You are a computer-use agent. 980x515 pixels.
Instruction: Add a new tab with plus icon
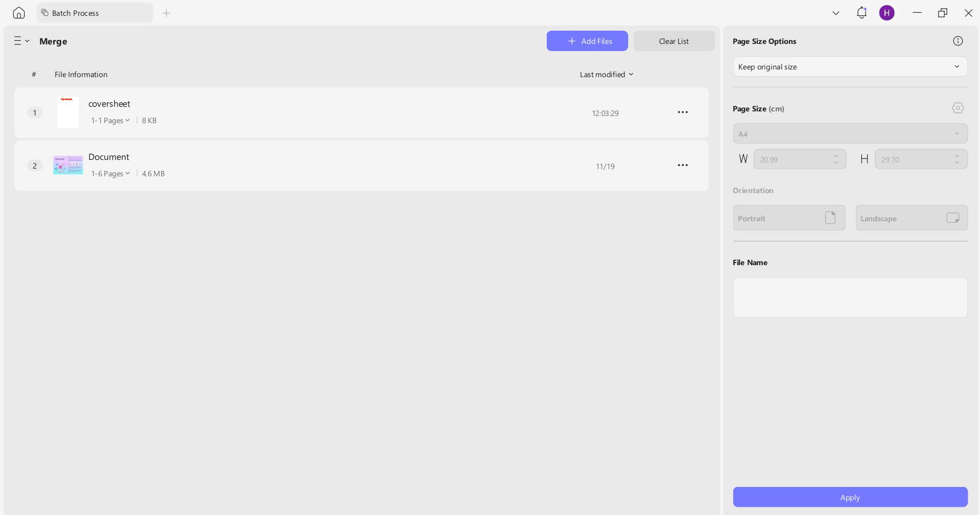[x=166, y=13]
